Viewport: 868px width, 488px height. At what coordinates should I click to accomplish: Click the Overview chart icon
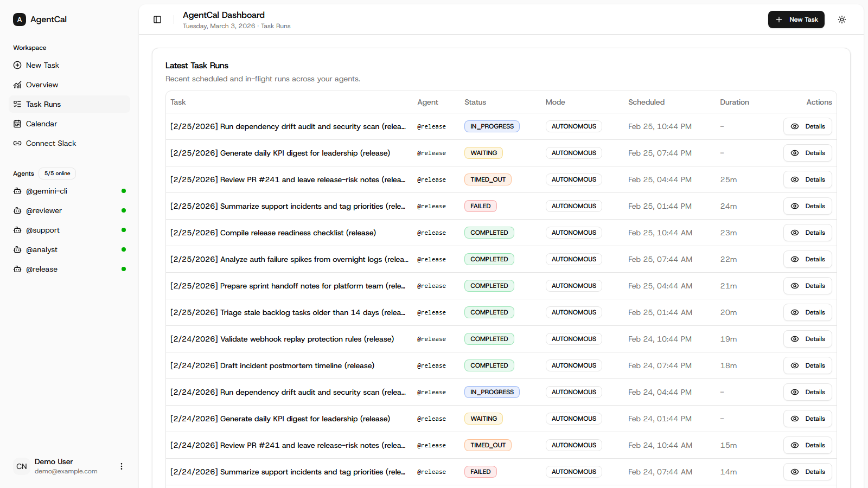click(x=17, y=85)
